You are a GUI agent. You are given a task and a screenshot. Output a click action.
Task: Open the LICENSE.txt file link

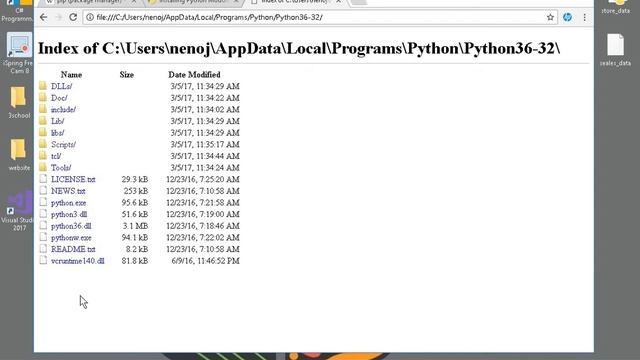click(x=73, y=179)
